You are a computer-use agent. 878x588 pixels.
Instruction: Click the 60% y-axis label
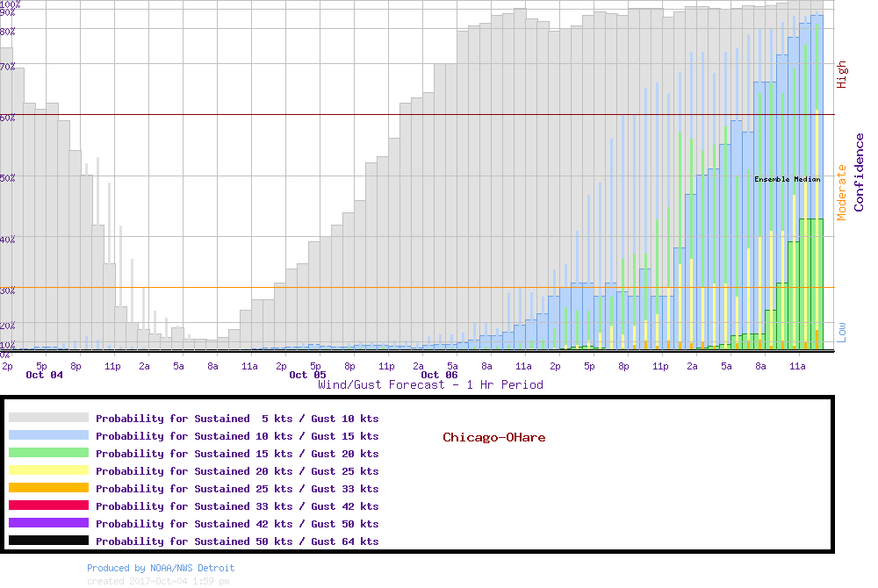tap(8, 117)
